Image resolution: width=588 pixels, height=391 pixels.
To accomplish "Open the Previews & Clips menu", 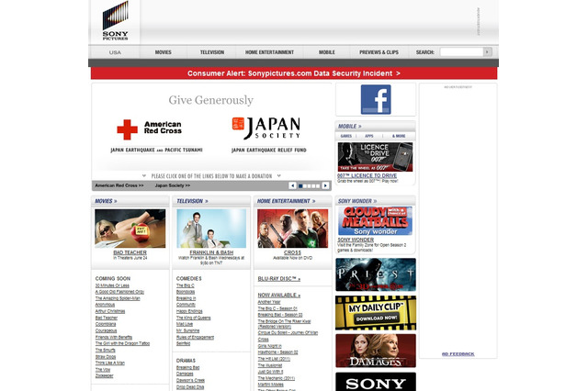I will tap(379, 52).
